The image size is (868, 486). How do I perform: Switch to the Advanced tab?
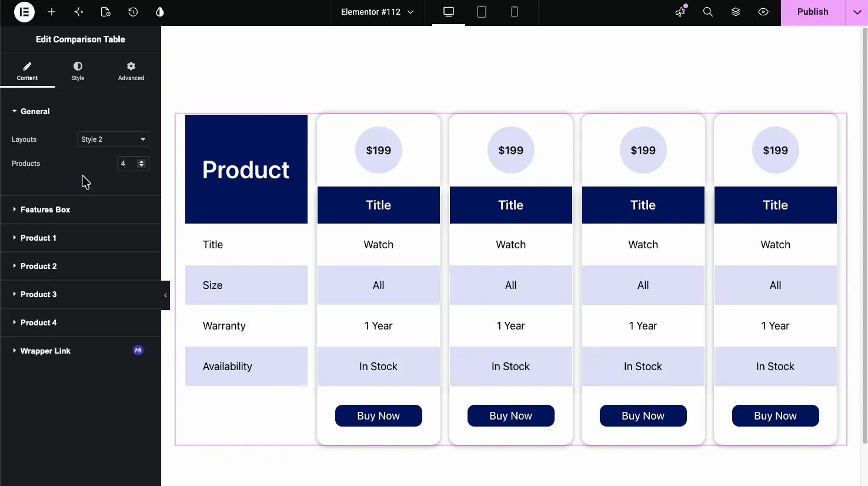click(131, 71)
